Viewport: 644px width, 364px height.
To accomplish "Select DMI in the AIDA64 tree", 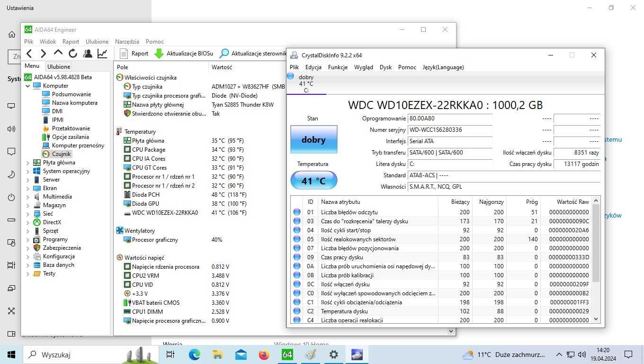I will (x=52, y=111).
